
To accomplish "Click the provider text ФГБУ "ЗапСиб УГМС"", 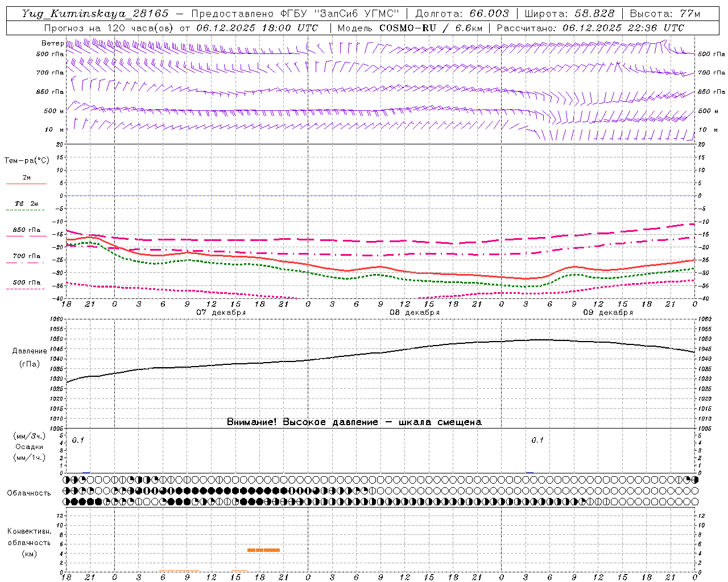I will pyautogui.click(x=340, y=14).
